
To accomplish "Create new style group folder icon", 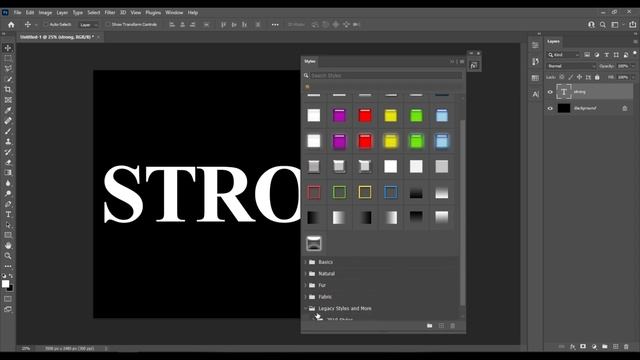I will 429,326.
